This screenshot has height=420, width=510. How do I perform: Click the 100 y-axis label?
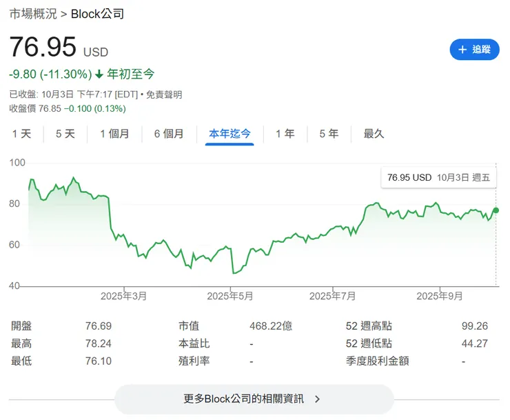click(17, 163)
